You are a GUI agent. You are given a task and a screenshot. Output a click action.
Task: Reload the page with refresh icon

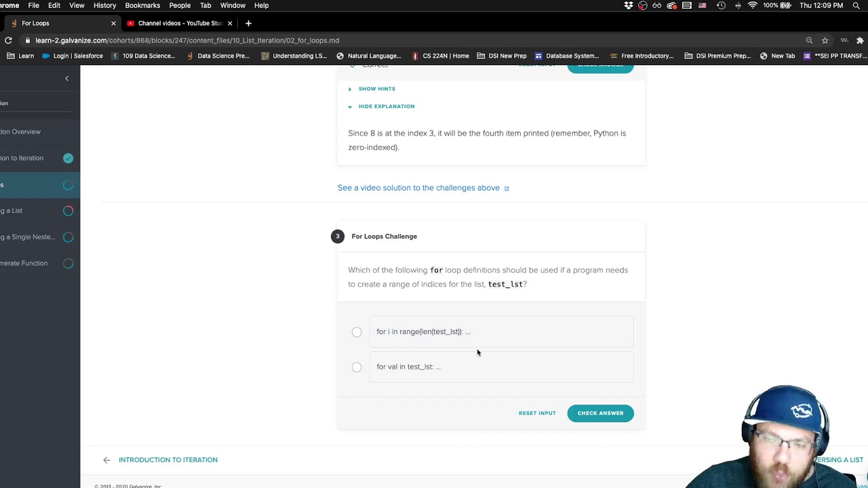click(x=8, y=40)
